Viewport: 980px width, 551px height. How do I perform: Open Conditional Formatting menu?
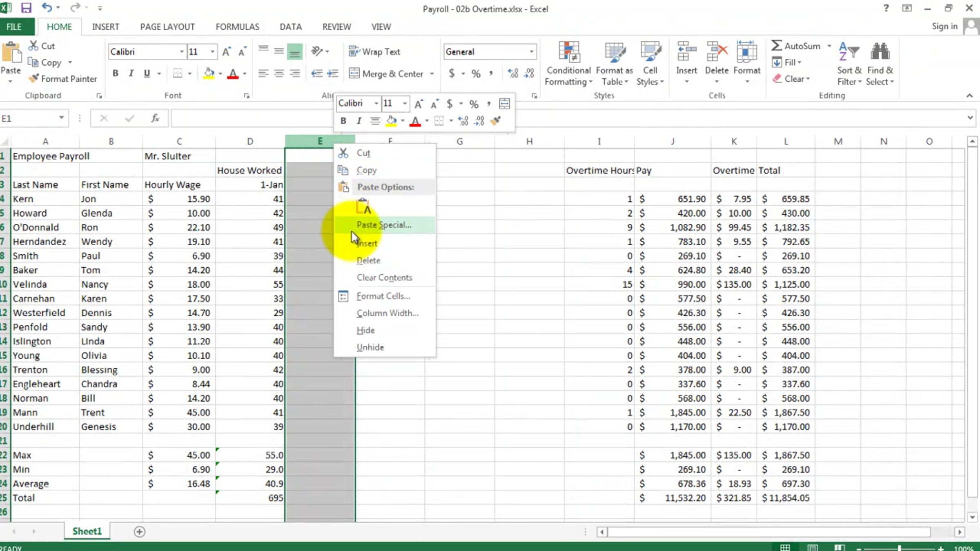pyautogui.click(x=568, y=64)
